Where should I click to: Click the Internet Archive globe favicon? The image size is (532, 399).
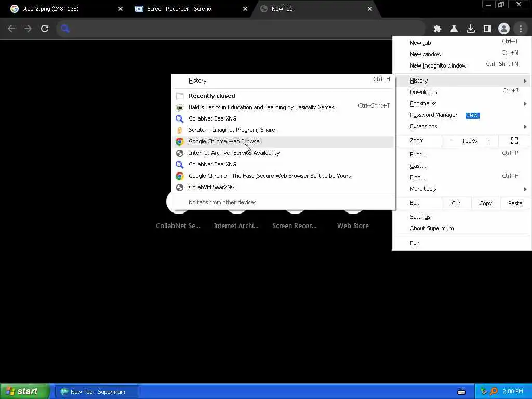point(180,153)
